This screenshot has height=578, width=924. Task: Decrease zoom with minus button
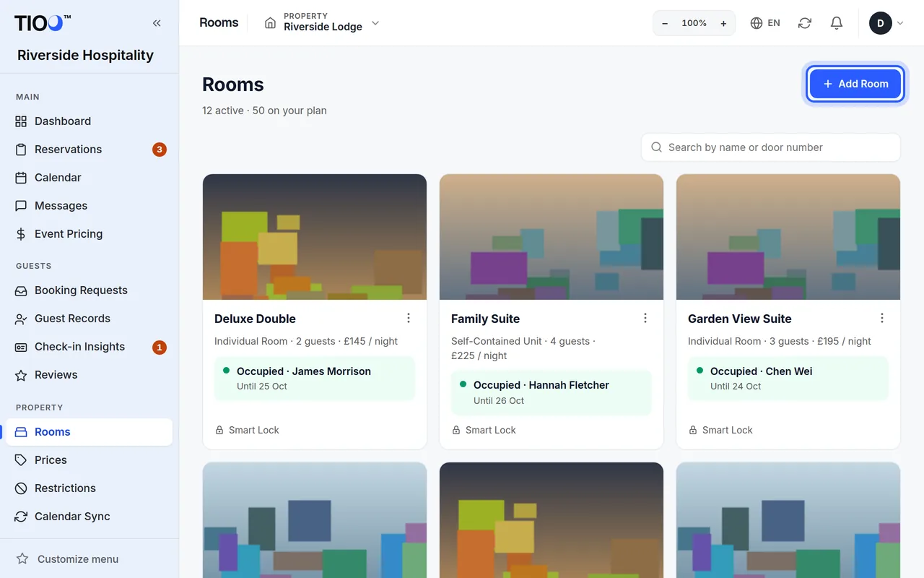pyautogui.click(x=665, y=23)
